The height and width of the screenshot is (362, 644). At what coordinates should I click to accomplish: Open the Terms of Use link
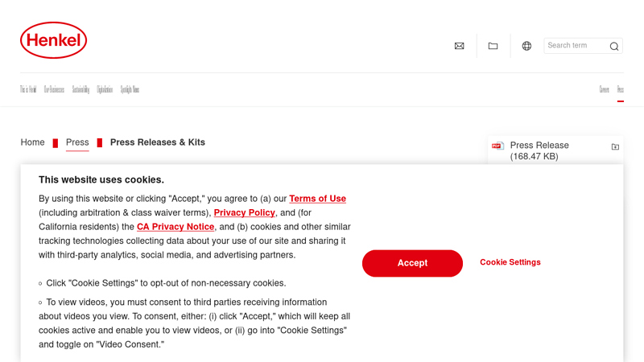click(x=317, y=199)
